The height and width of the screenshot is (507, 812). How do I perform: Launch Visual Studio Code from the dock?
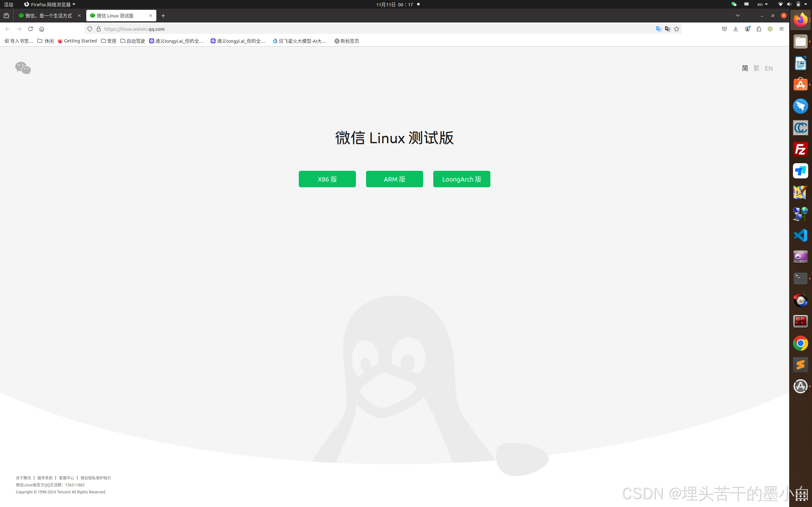coord(800,235)
